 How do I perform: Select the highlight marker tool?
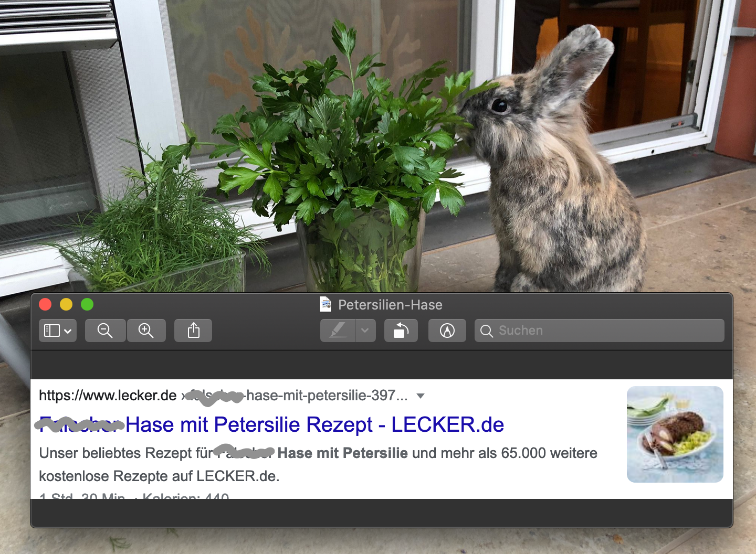click(338, 331)
